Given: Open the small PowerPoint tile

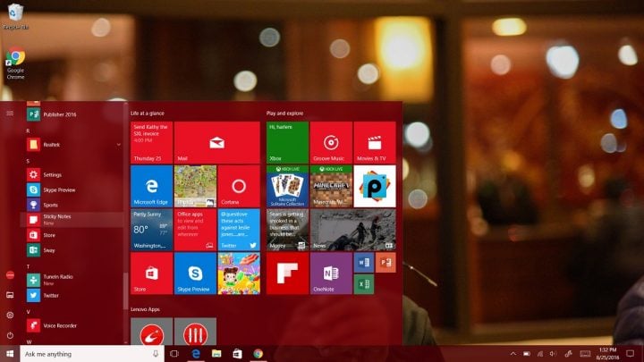Looking at the screenshot, I should point(386,262).
